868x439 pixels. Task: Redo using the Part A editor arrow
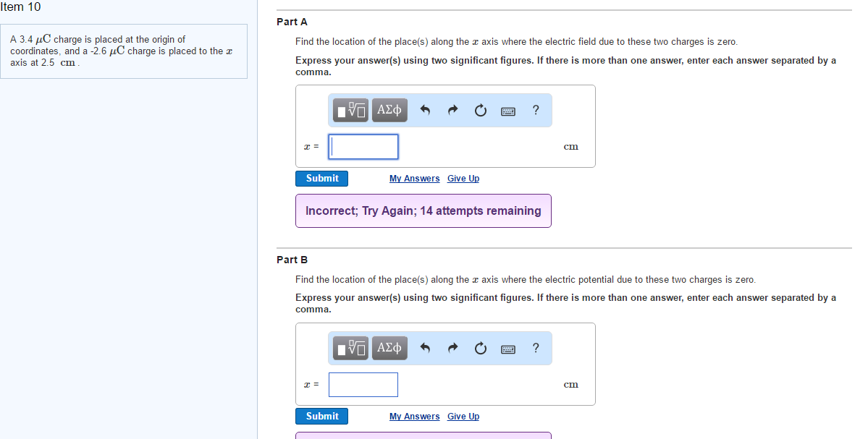pyautogui.click(x=452, y=110)
